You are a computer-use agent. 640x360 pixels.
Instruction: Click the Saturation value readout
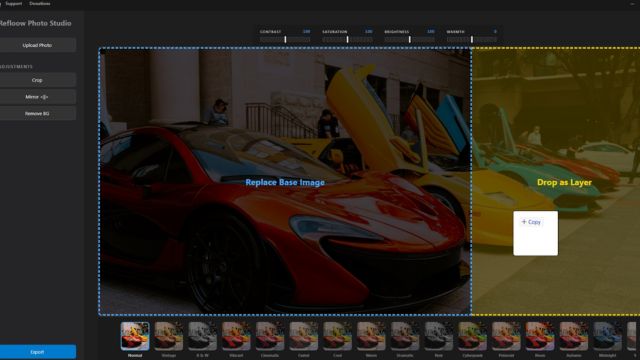(369, 31)
